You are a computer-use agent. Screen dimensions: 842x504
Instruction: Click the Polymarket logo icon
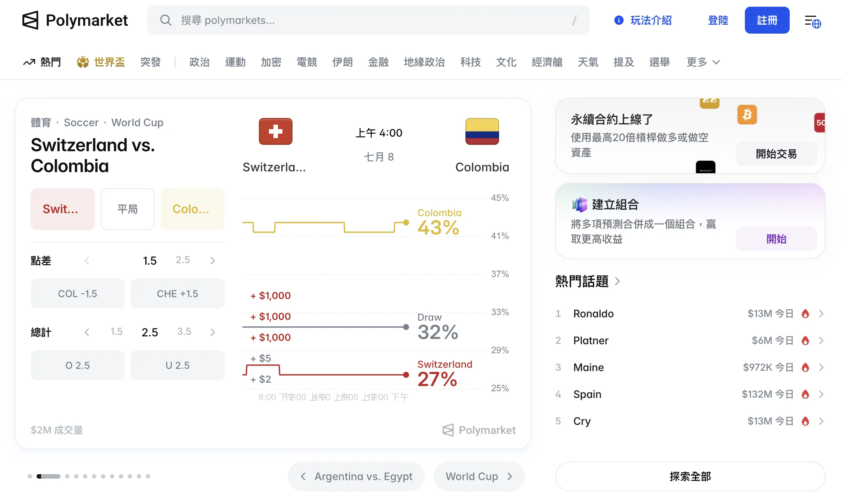tap(30, 20)
